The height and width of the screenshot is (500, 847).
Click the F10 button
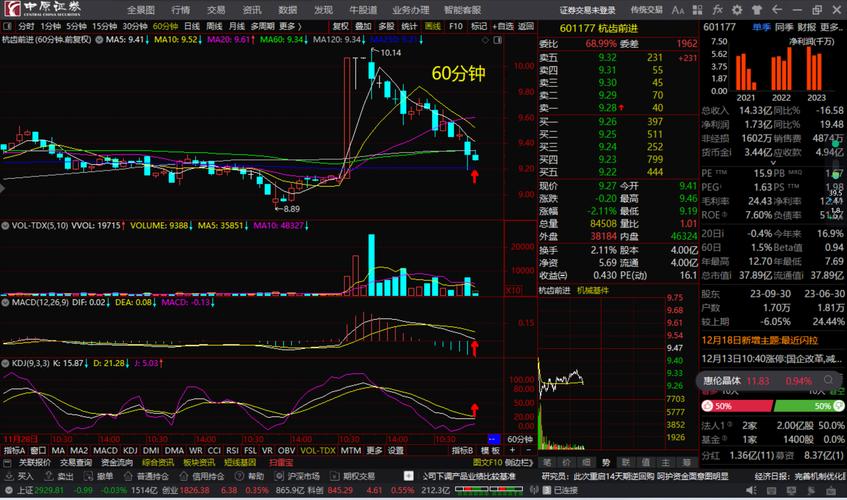[x=456, y=26]
